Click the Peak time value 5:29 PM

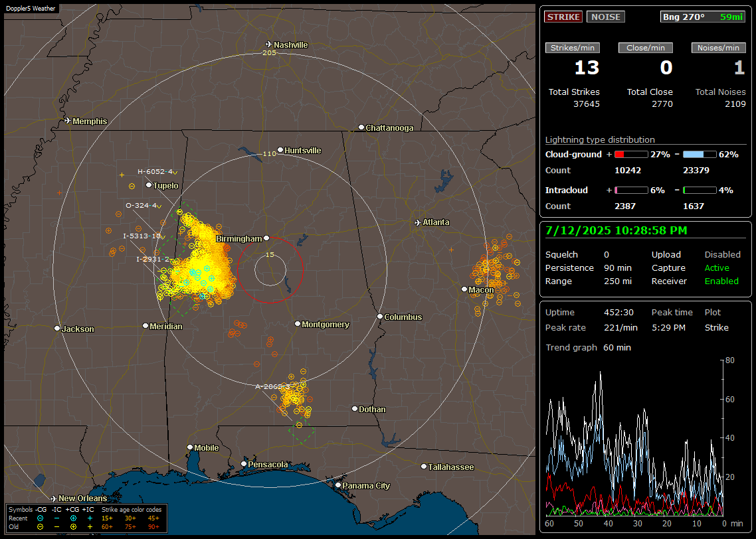pyautogui.click(x=668, y=327)
